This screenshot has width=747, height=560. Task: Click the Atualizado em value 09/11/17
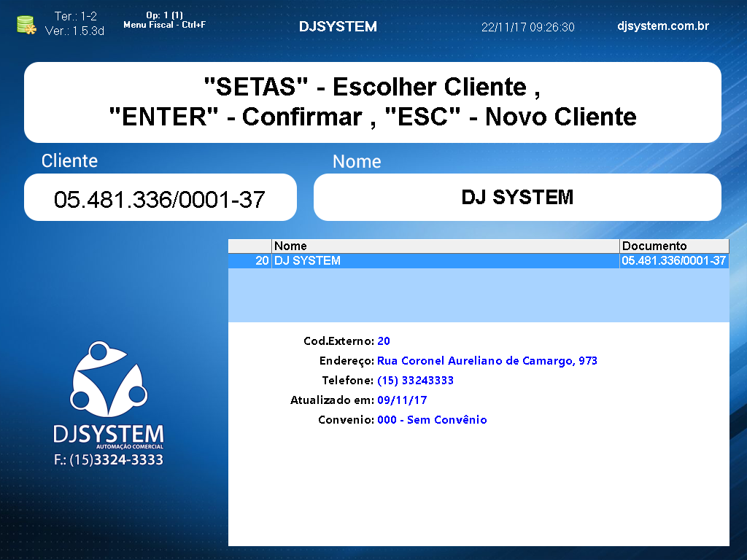click(x=402, y=400)
